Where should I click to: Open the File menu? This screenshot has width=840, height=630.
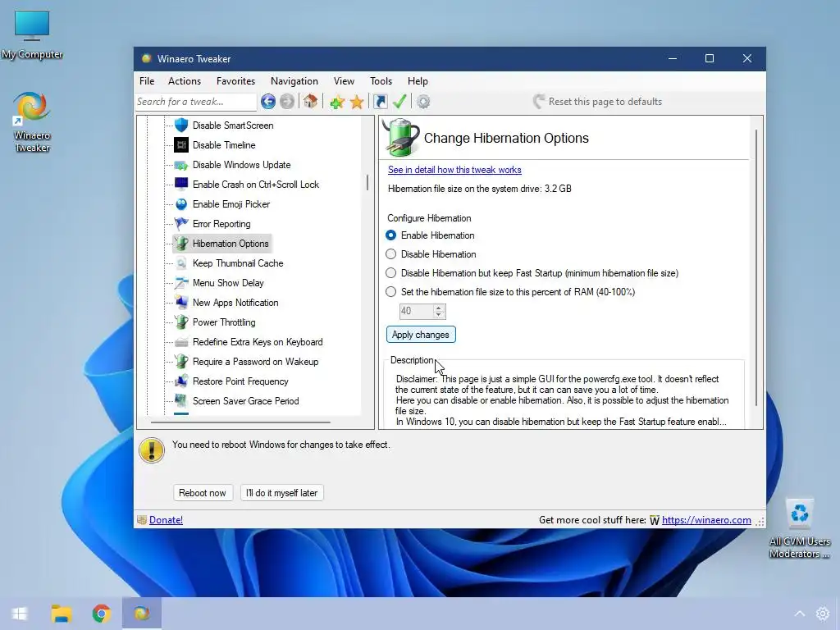[x=147, y=81]
